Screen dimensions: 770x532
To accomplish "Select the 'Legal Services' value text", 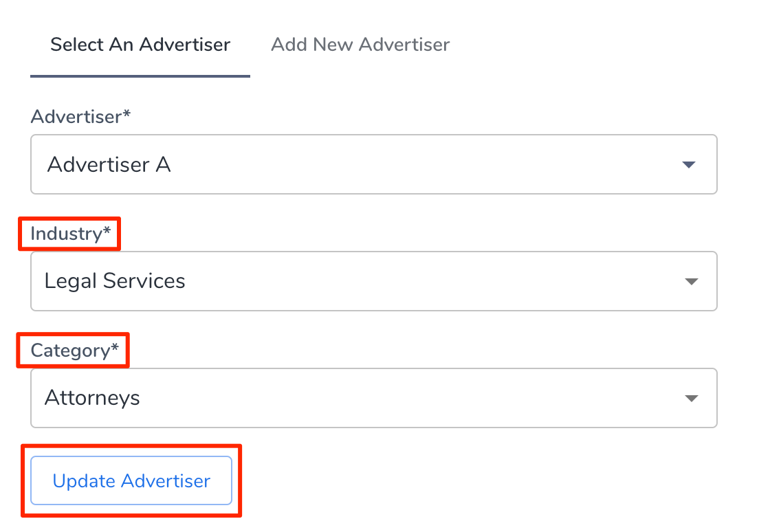I will (115, 281).
